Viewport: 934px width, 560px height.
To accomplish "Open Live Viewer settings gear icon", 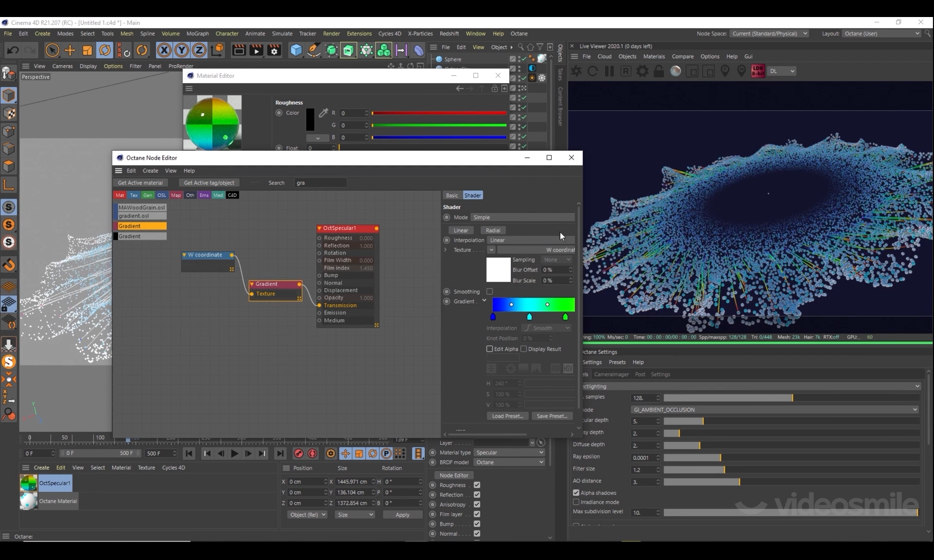I will click(642, 71).
